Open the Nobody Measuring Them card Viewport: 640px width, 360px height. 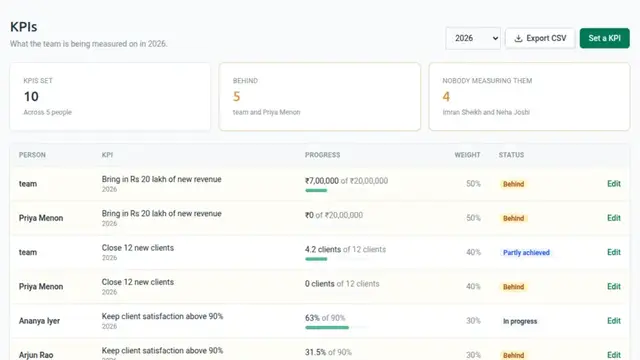529,97
